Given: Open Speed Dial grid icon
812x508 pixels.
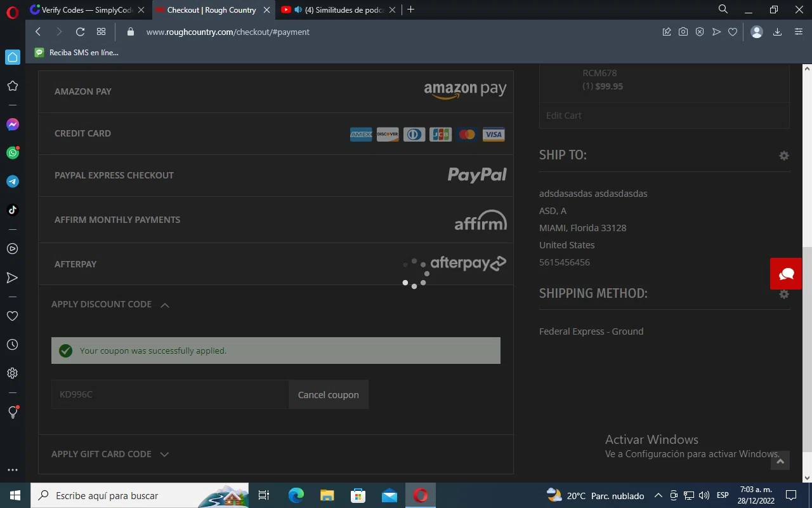Looking at the screenshot, I should [x=101, y=32].
